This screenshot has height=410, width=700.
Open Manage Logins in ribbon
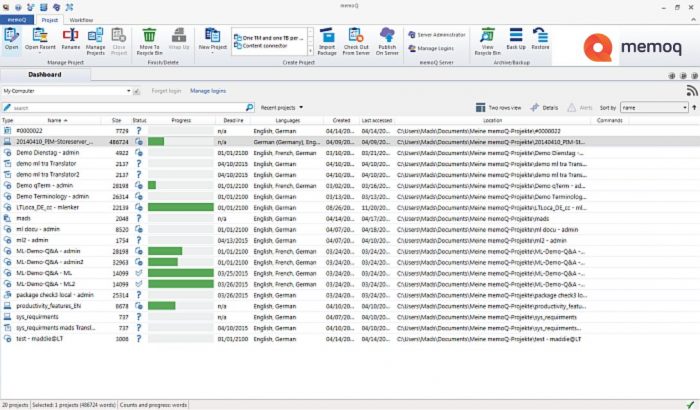pos(431,48)
